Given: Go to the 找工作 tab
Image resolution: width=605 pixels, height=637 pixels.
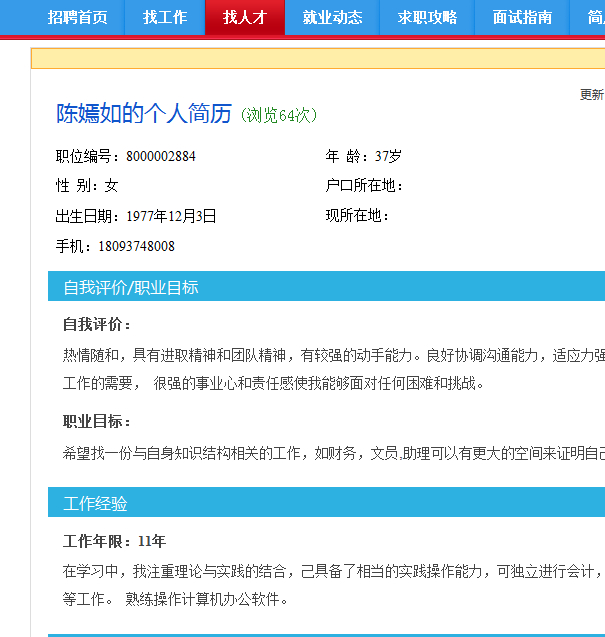Looking at the screenshot, I should tap(164, 17).
